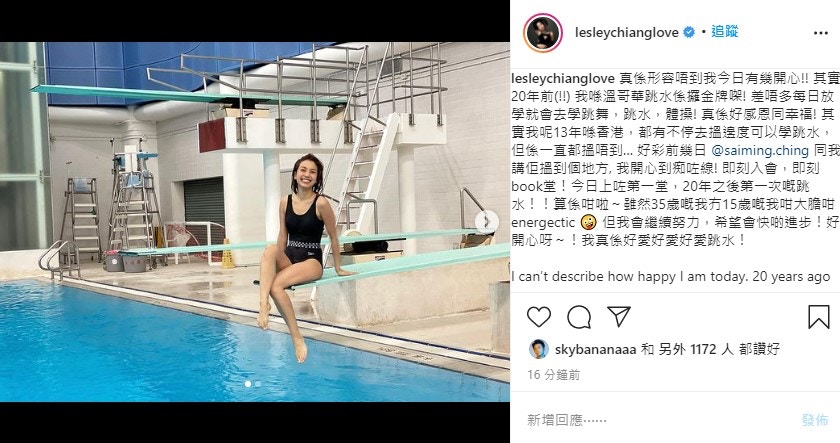Like the post with the heart icon
Screen dimensions: 840x443
click(539, 317)
